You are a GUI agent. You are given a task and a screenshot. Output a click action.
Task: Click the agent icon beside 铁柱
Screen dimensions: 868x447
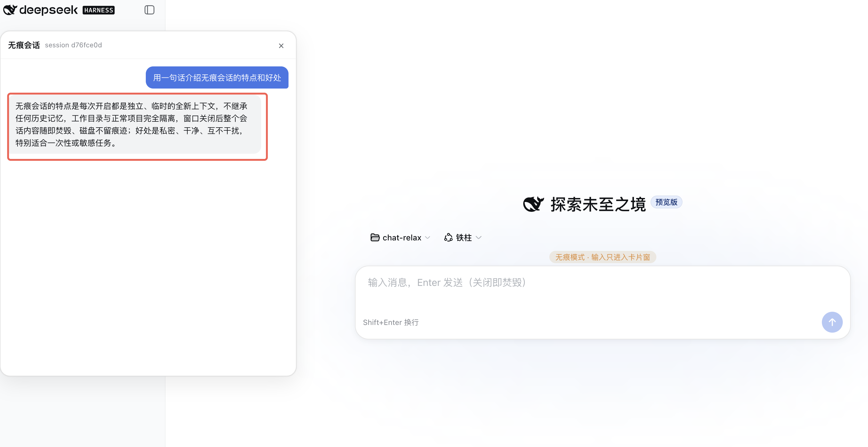448,237
